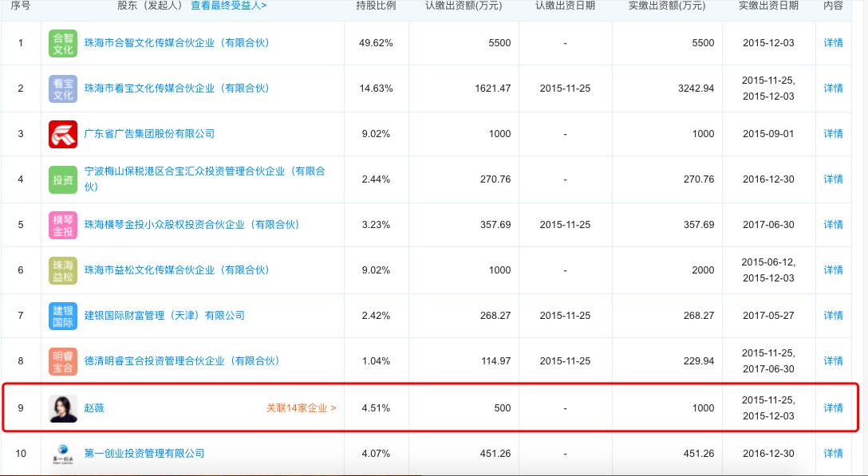This screenshot has height=476, width=868.
Task: Click the orange 明睿宝合 logo icon
Action: pos(62,361)
